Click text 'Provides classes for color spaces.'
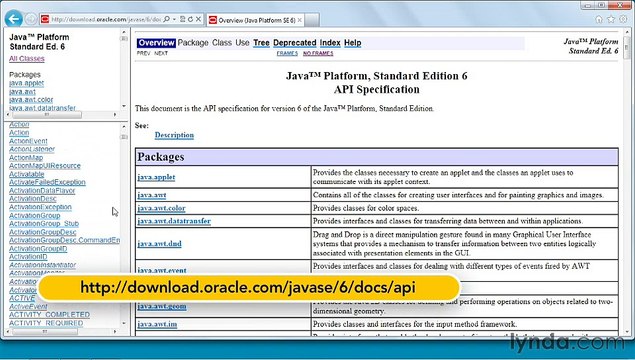 pos(366,209)
